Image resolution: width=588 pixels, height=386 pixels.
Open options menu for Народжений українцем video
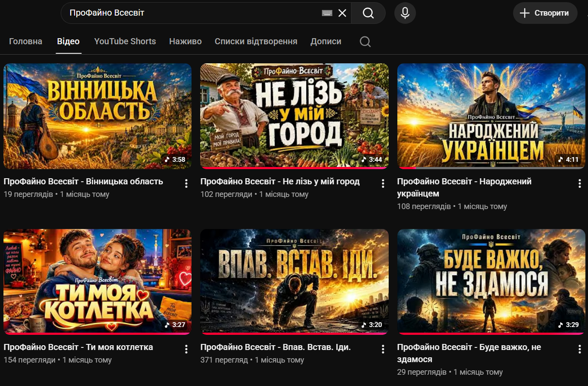580,183
